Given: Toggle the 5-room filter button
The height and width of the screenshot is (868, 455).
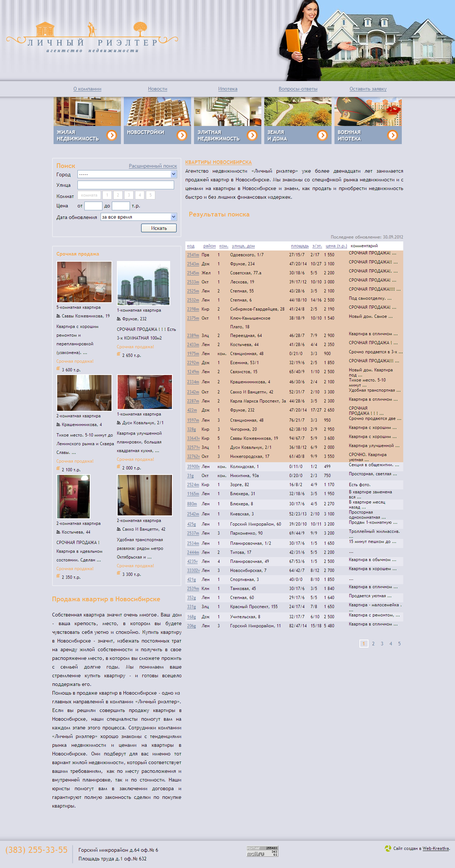Looking at the screenshot, I should point(151,195).
